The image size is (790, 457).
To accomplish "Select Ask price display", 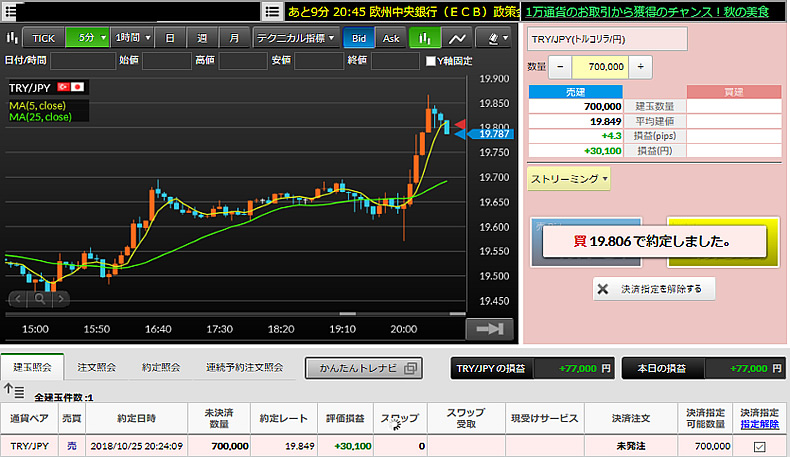I will (390, 38).
